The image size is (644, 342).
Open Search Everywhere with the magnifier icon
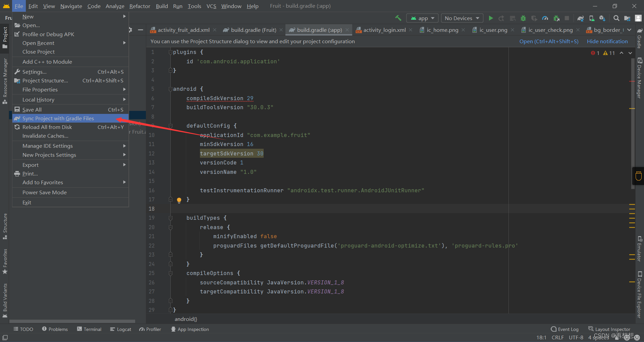(616, 18)
